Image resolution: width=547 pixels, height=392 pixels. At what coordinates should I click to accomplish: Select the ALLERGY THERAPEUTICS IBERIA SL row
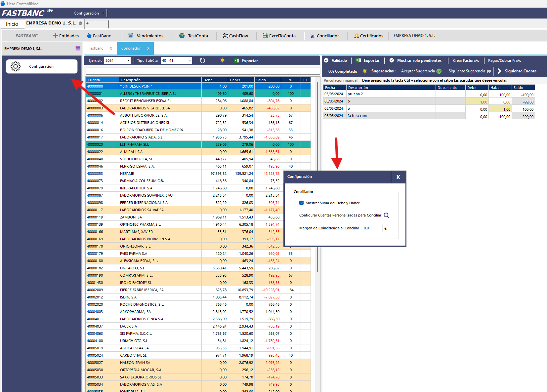(x=198, y=94)
